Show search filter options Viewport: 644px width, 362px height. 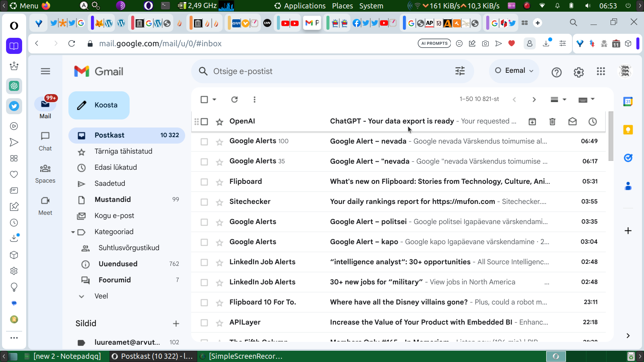(x=460, y=71)
